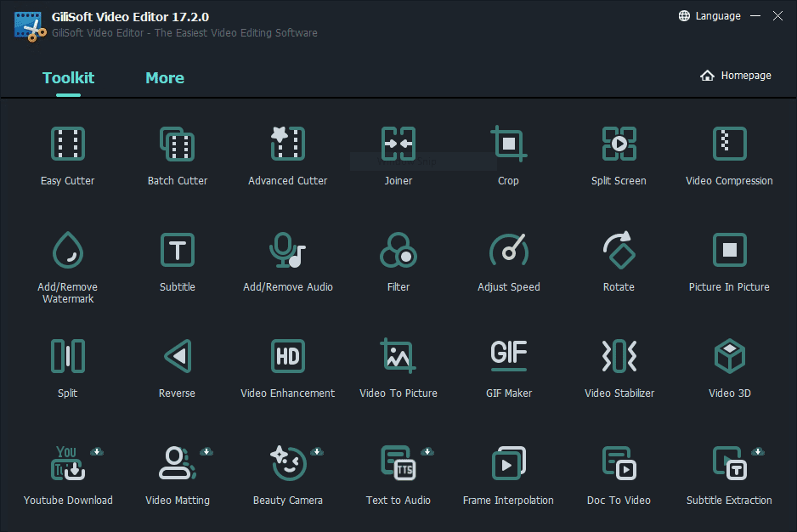This screenshot has height=532, width=797.
Task: Minimize the GiliSoft Video Editor window
Action: [x=755, y=16]
